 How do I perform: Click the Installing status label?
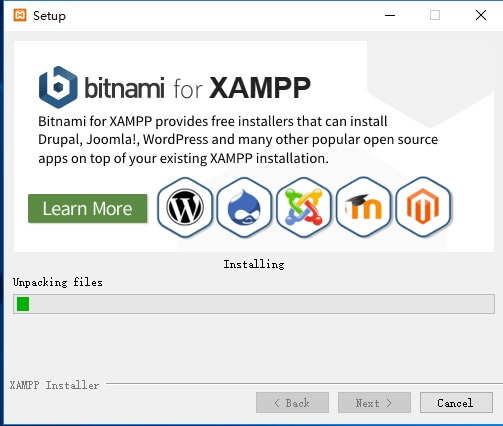(254, 264)
